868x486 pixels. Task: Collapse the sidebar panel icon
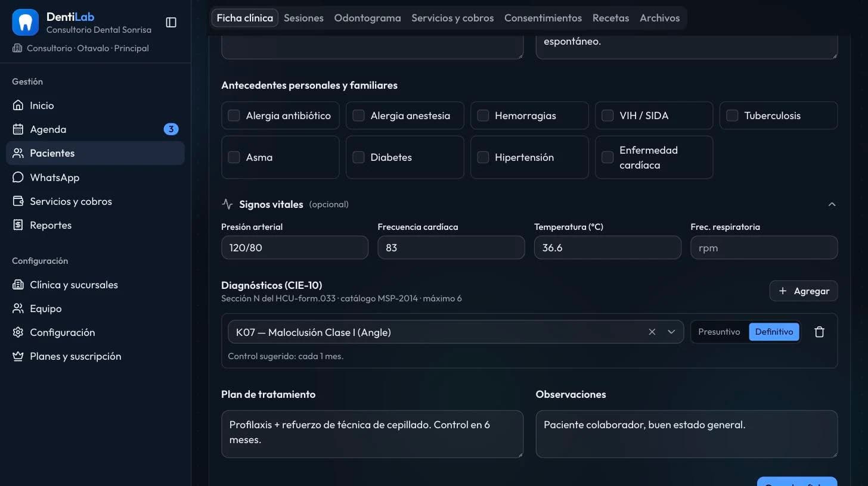pyautogui.click(x=171, y=23)
